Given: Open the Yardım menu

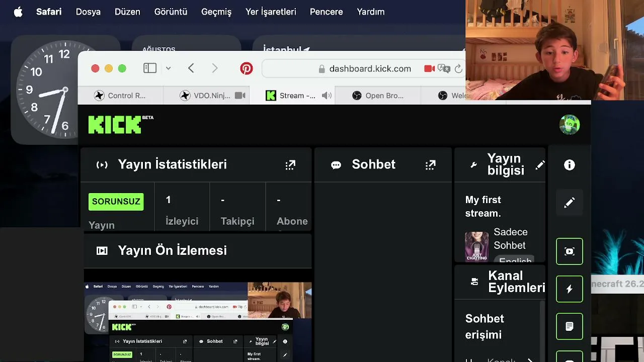Looking at the screenshot, I should pyautogui.click(x=371, y=12).
